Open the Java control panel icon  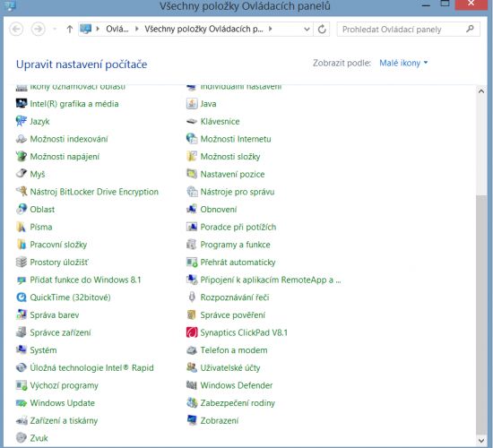pos(192,104)
